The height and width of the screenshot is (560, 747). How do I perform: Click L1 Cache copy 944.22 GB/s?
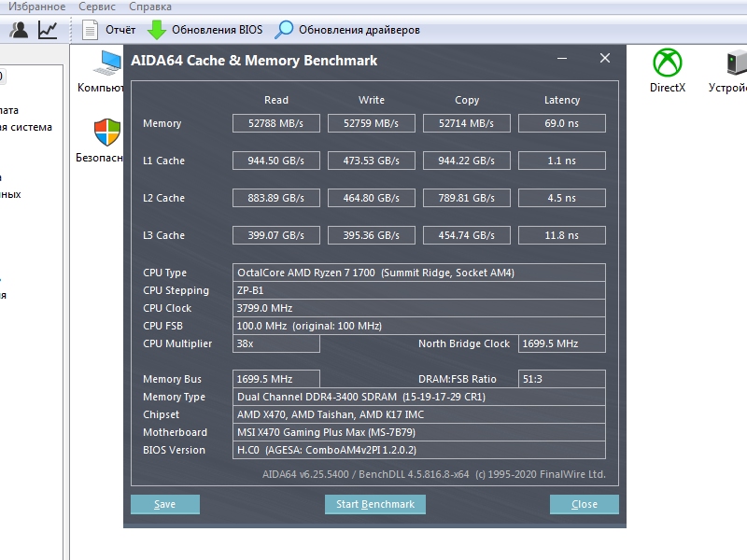pyautogui.click(x=467, y=161)
